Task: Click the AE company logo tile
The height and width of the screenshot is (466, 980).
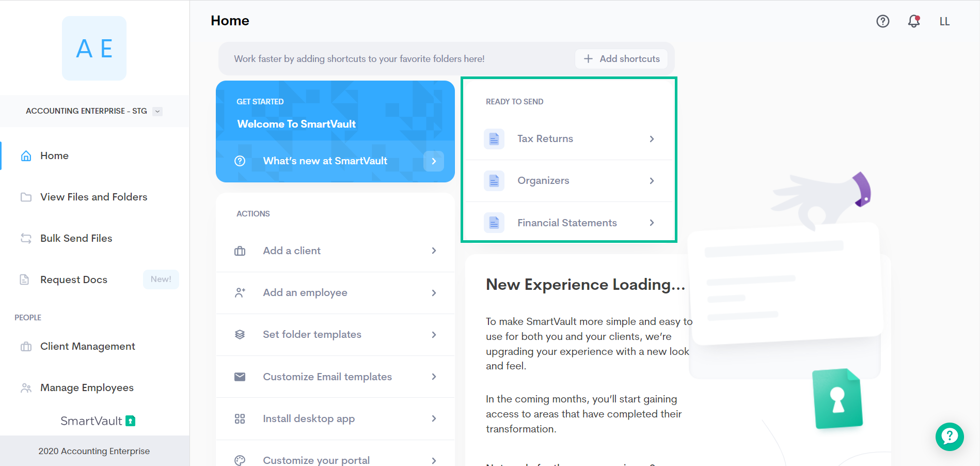Action: coord(94,49)
